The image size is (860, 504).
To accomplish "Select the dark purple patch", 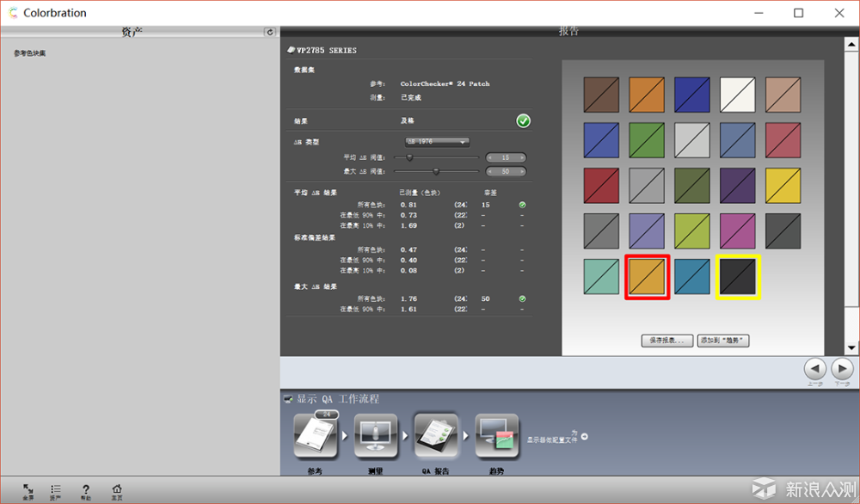I will (738, 186).
